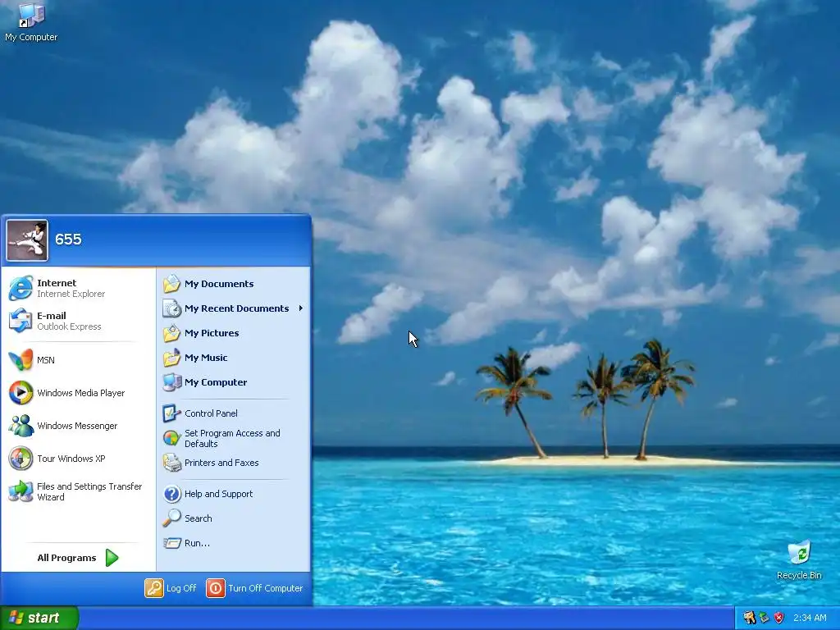Click the first system tray icon
This screenshot has height=630, width=840.
coord(750,618)
